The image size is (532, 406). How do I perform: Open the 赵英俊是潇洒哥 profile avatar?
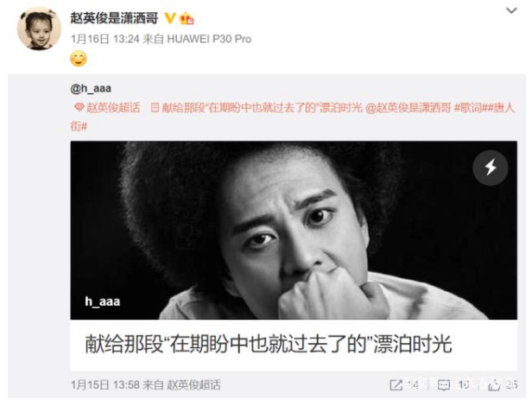[x=39, y=29]
